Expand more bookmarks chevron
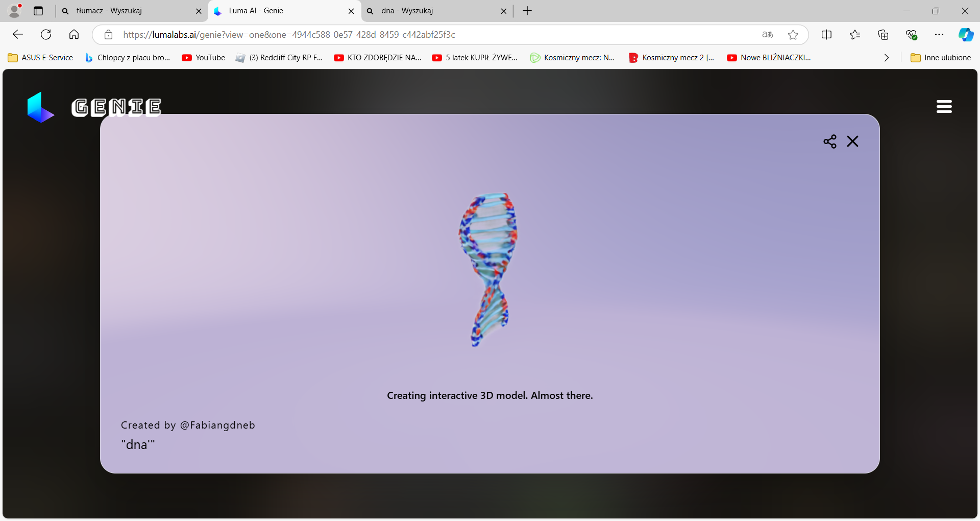The height and width of the screenshot is (521, 980). pyautogui.click(x=887, y=58)
